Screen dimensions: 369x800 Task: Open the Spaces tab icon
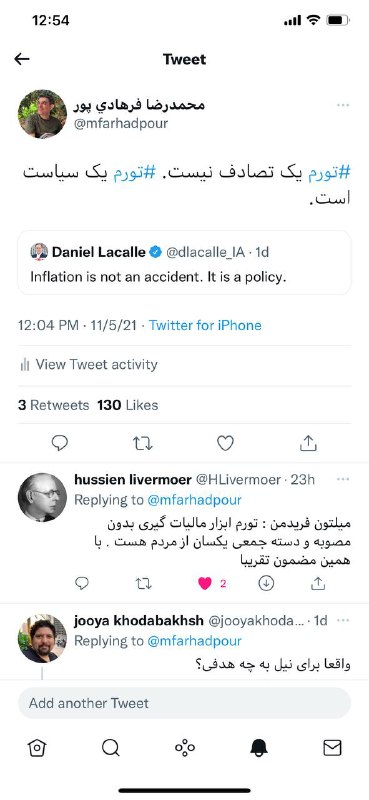(185, 748)
